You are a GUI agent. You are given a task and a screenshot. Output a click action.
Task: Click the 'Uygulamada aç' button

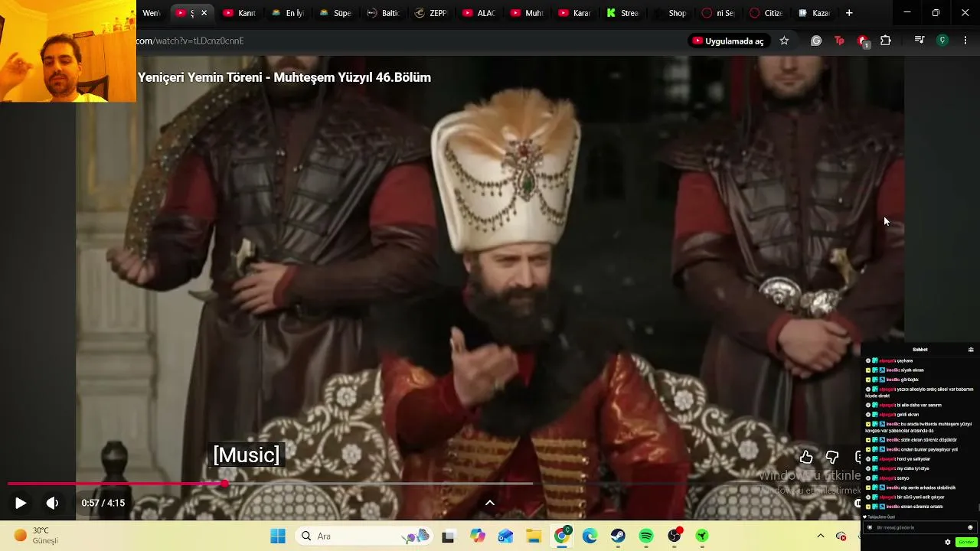tap(728, 41)
